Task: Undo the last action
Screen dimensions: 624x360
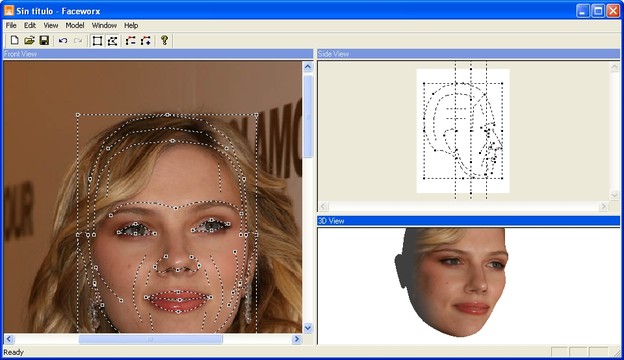Action: pyautogui.click(x=63, y=41)
